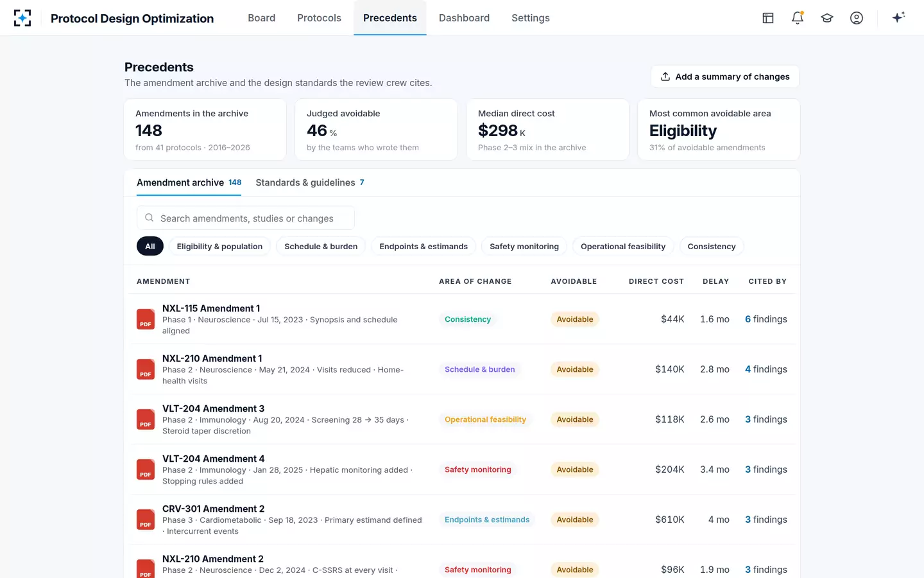Click the app logo icon
The image size is (924, 578).
click(x=22, y=18)
